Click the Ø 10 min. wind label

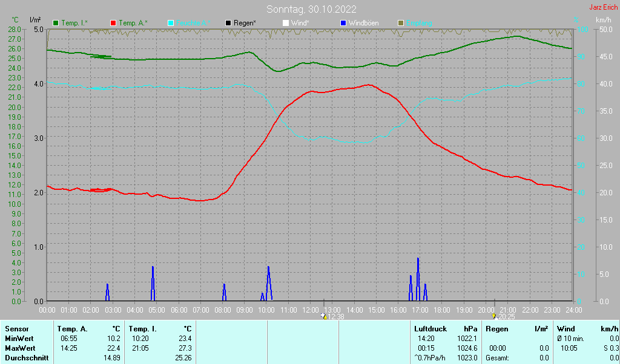(570, 339)
